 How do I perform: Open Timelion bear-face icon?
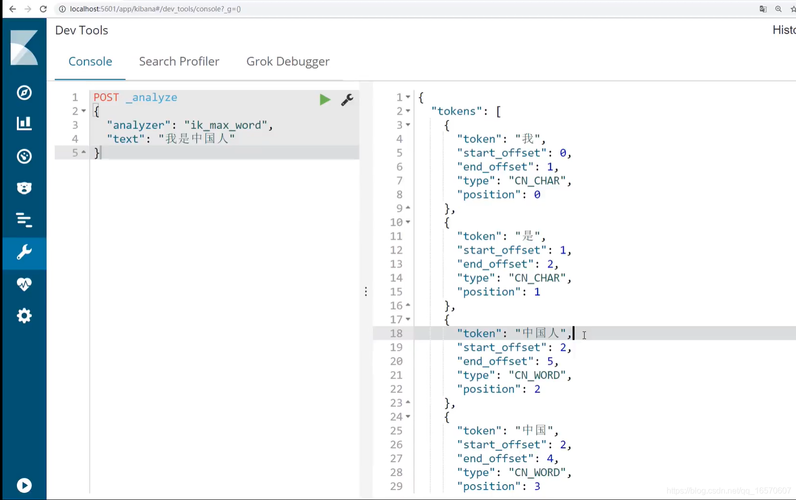(24, 188)
